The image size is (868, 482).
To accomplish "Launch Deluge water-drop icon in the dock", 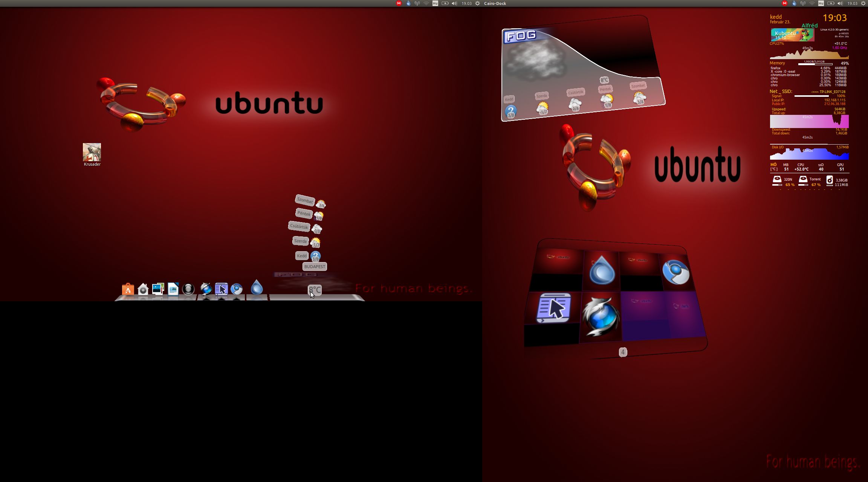I will pyautogui.click(x=257, y=287).
